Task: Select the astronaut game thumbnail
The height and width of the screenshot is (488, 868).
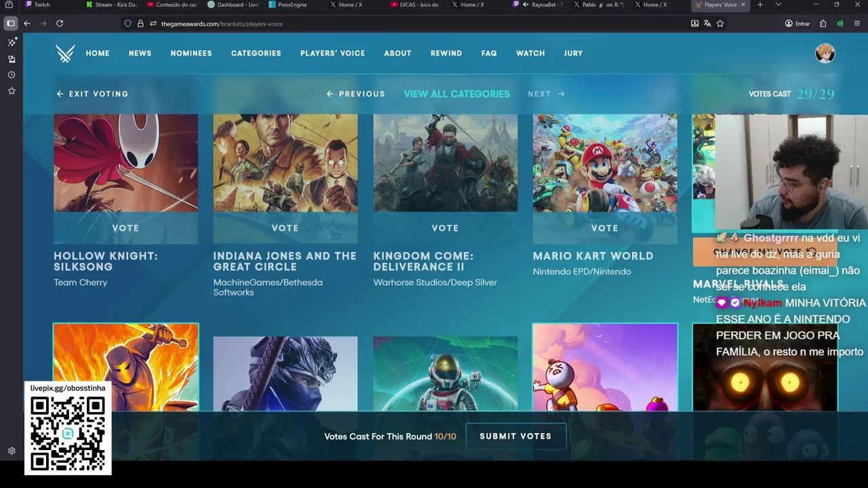Action: 445,373
